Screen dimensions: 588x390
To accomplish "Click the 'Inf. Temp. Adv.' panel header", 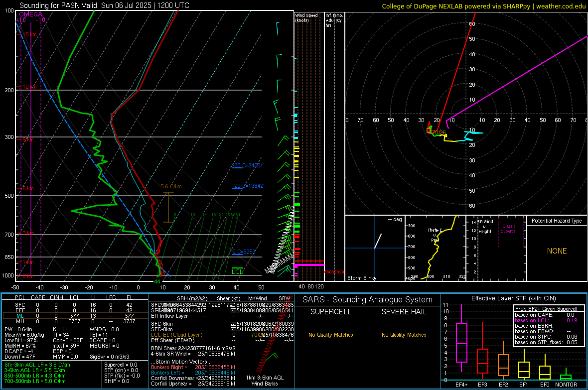I will pos(334,20).
